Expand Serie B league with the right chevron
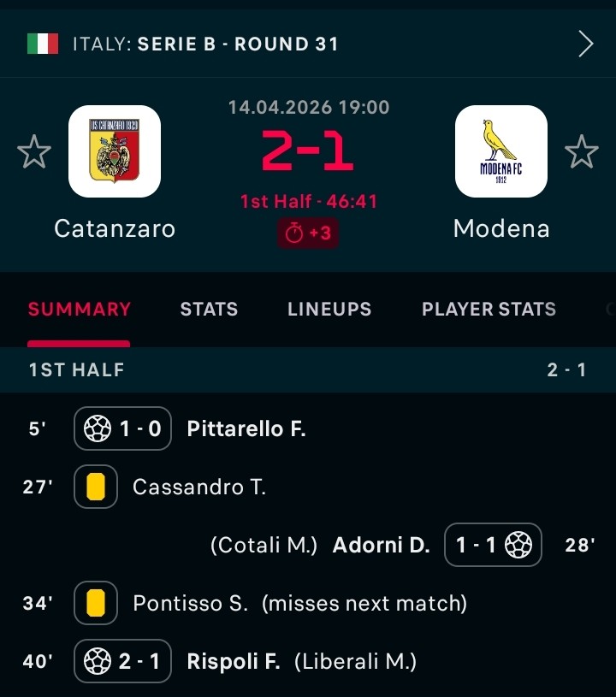Image resolution: width=616 pixels, height=697 pixels. click(x=585, y=44)
